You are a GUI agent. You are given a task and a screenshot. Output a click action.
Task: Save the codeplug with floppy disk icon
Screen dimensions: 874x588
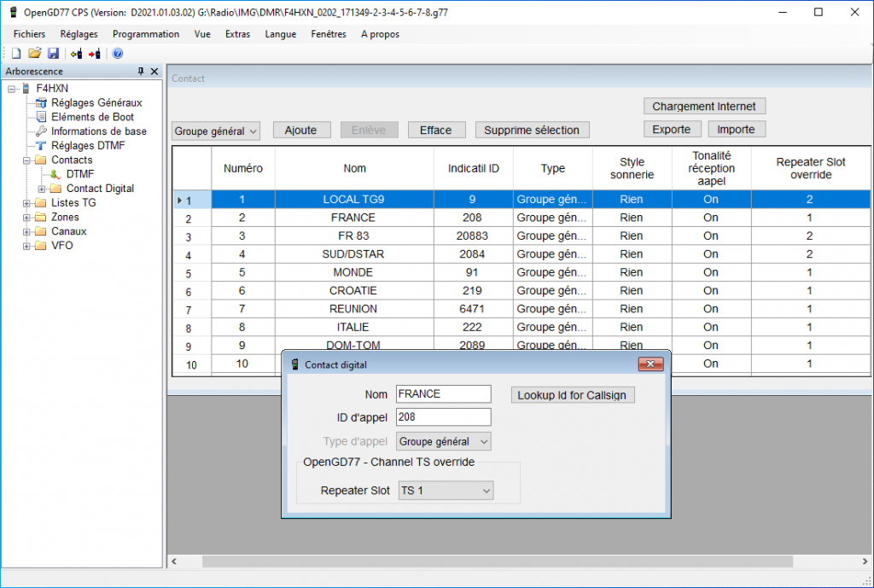click(53, 54)
